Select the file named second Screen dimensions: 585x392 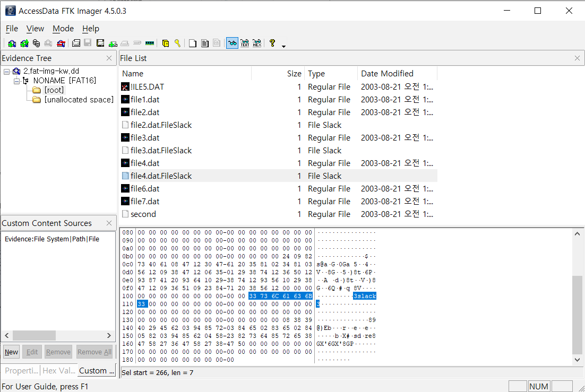pyautogui.click(x=143, y=214)
